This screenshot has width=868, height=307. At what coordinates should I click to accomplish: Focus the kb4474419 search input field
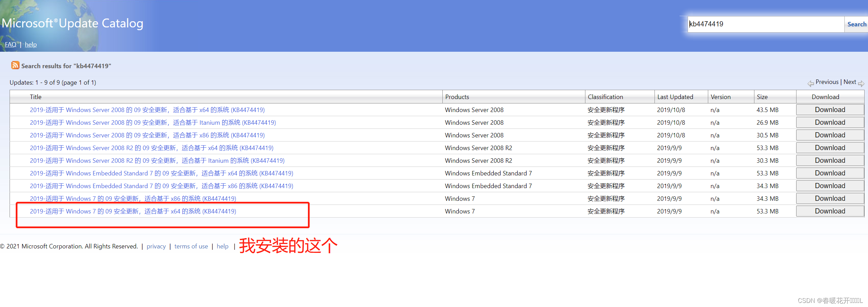click(x=766, y=24)
